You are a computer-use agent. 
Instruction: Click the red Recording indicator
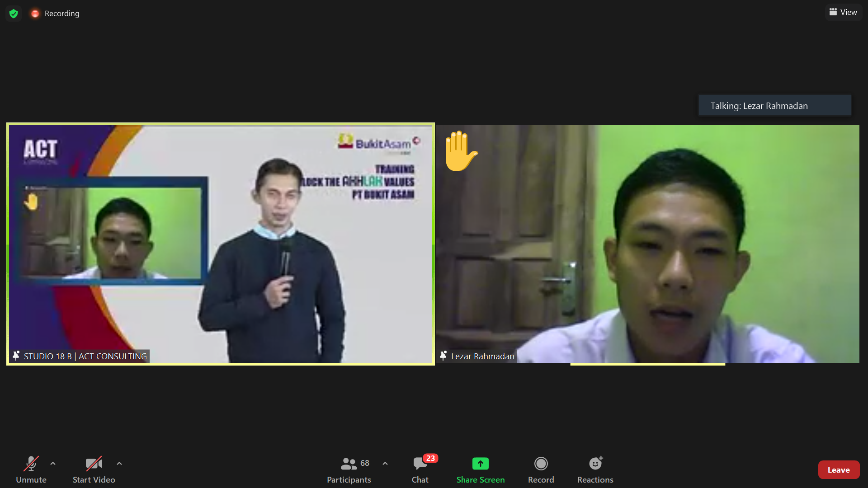(x=35, y=14)
